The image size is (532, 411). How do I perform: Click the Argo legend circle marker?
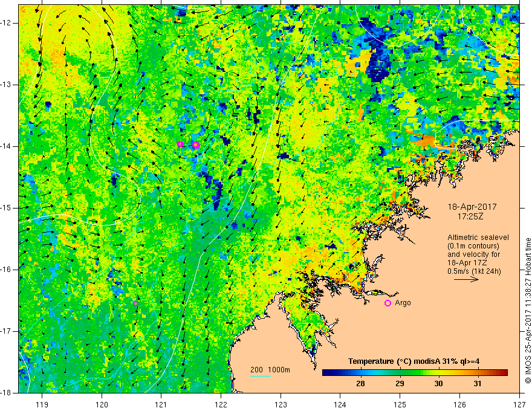coord(388,303)
